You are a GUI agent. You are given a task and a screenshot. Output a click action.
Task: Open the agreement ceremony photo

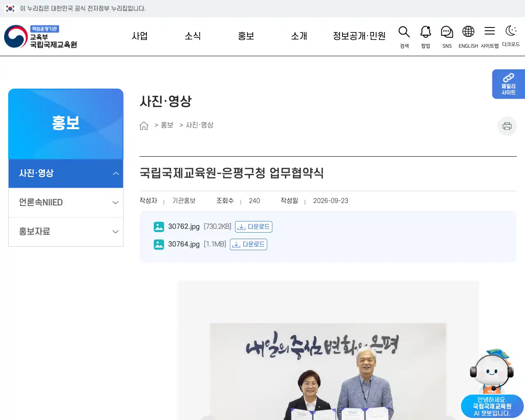[x=328, y=371]
